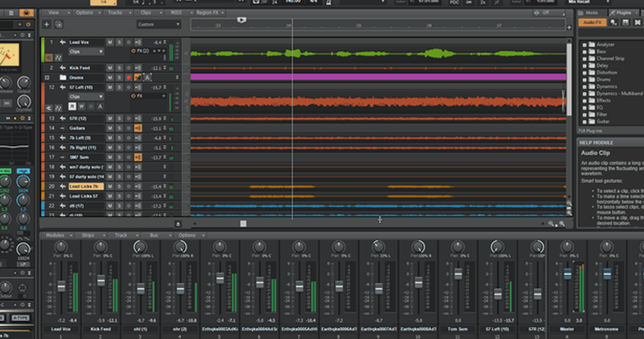
Task: Click the Audio FX button in browser
Action: click(593, 23)
